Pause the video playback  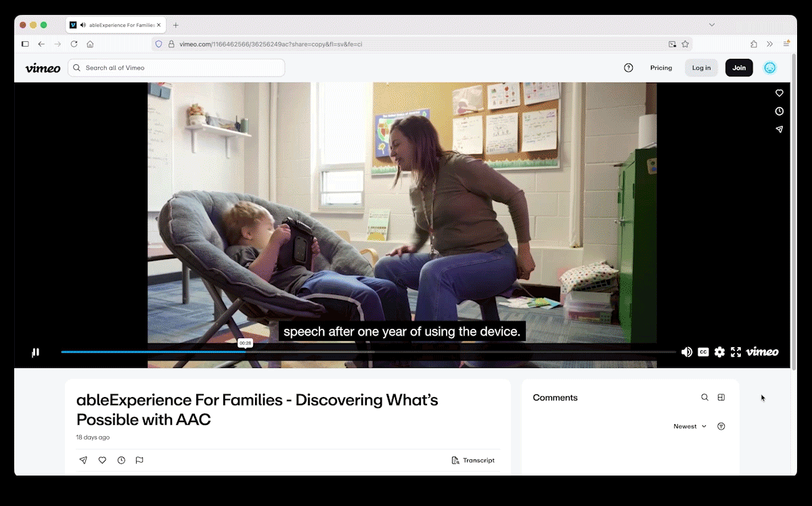[x=35, y=352]
